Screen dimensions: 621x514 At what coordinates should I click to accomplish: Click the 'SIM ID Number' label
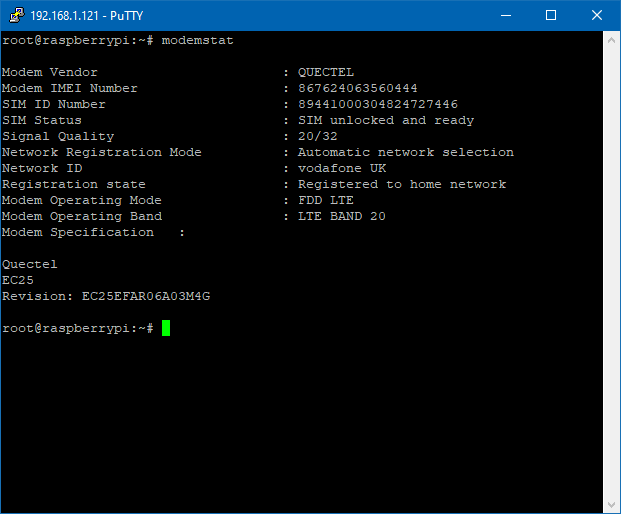point(53,104)
